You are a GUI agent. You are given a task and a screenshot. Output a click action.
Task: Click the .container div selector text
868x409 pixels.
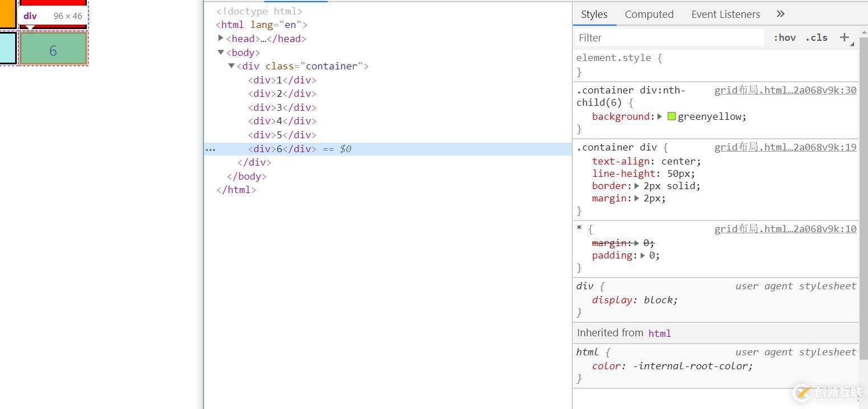point(617,147)
